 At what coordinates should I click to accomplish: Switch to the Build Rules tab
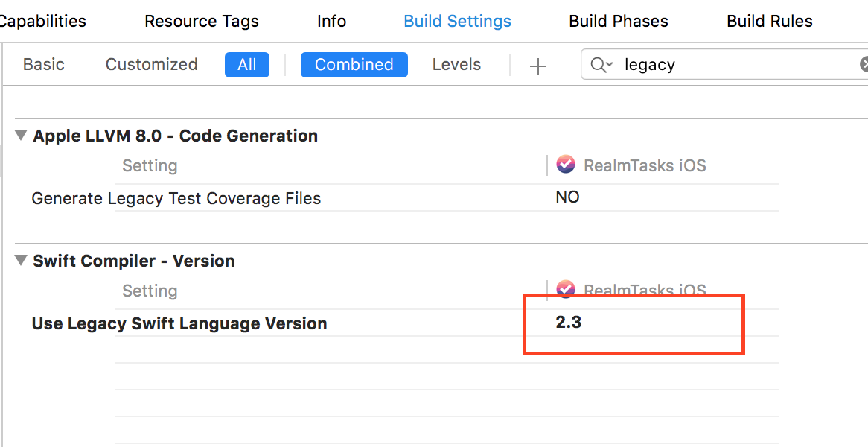(769, 21)
